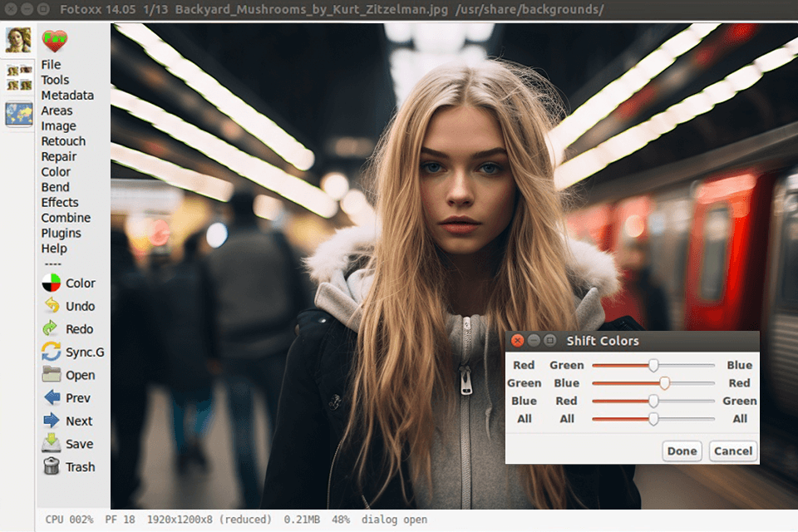Open the thumbnail gallery grid icon
The width and height of the screenshot is (798, 532).
pyautogui.click(x=19, y=77)
